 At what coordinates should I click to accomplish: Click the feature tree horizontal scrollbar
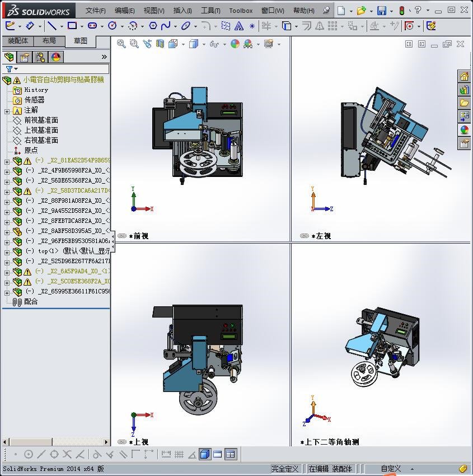pos(55,442)
